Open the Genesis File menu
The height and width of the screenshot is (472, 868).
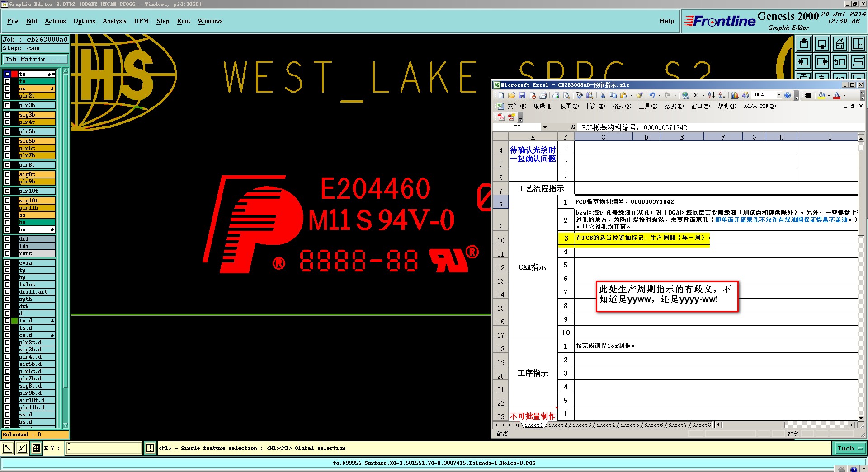13,21
